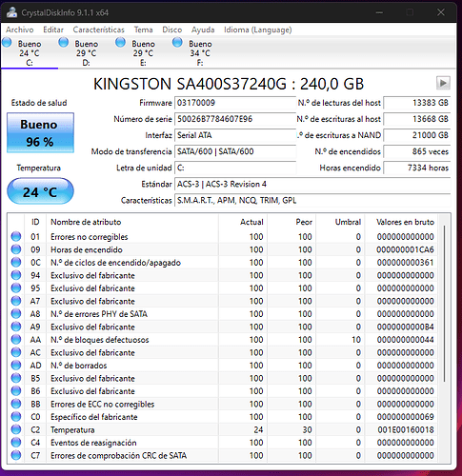Click status orb of attribute BB row
The image size is (462, 476).
coord(16,404)
